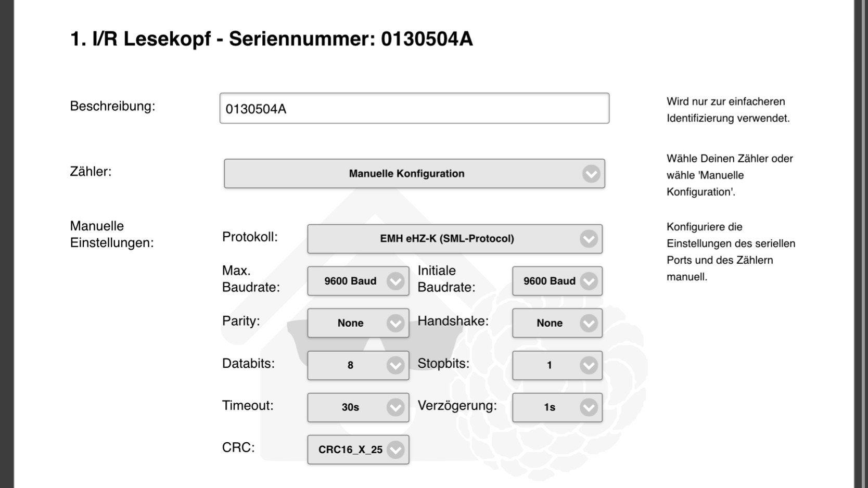Click the Protokoll dropdown chevron icon

tap(589, 239)
